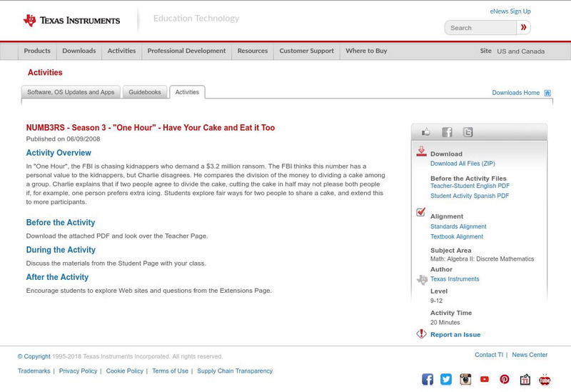The image size is (571, 392).
Task: Submit search with the red arrow button
Action: click(524, 28)
